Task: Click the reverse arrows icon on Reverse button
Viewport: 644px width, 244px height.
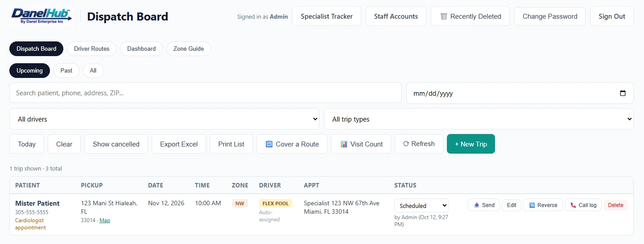Action: [532, 205]
